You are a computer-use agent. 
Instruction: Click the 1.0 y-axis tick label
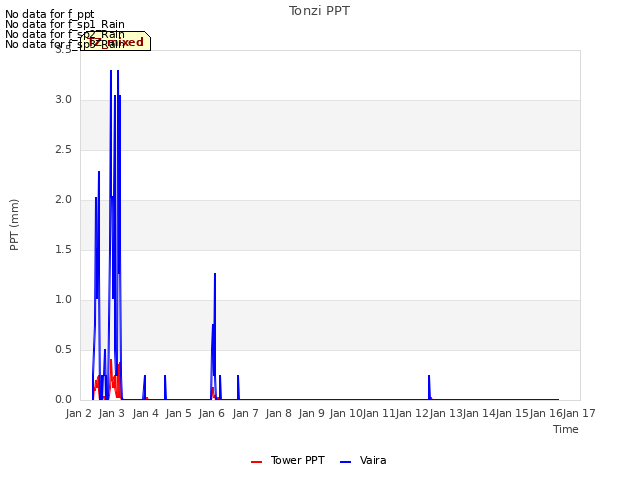64,300
